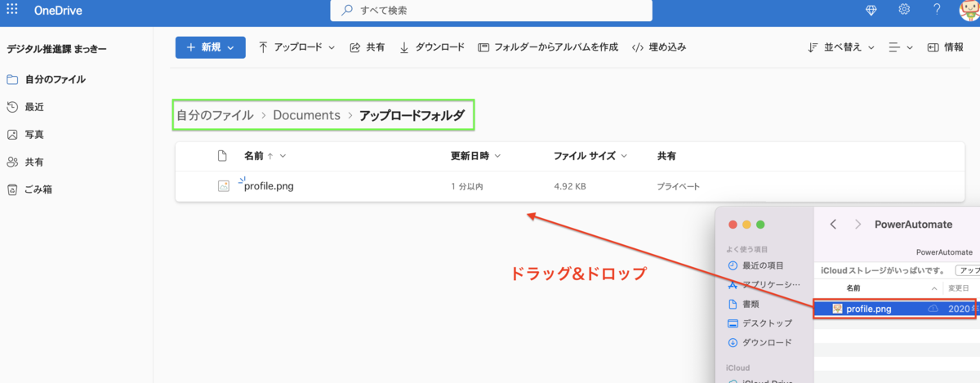The height and width of the screenshot is (383, 980).
Task: Open the account profile avatar
Action: 969,10
